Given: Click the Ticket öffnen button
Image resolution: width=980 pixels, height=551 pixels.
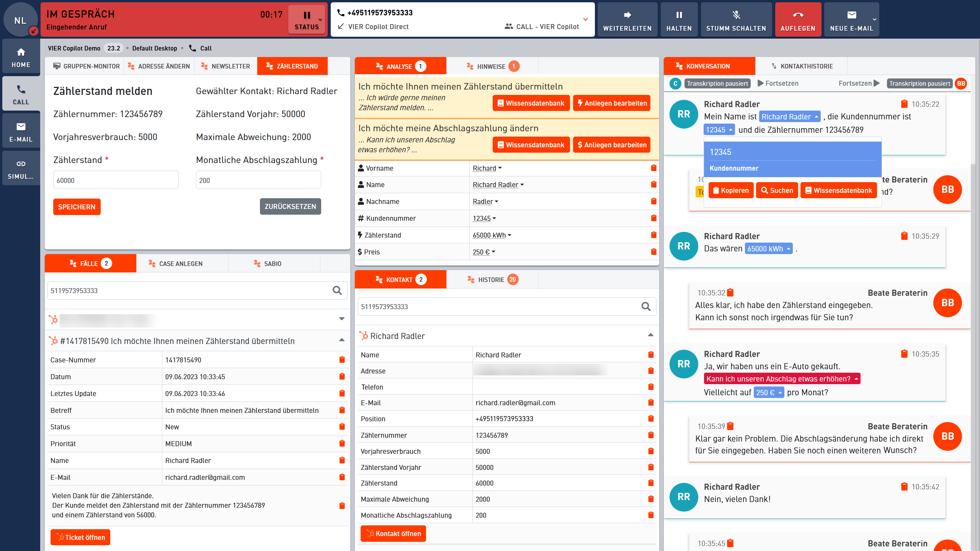Looking at the screenshot, I should [x=80, y=537].
